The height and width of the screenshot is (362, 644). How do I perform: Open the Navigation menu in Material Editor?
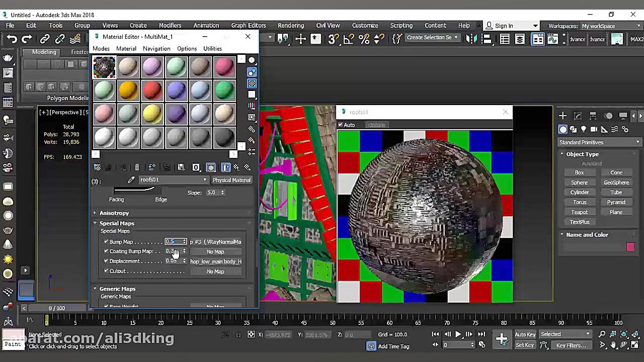coord(156,49)
